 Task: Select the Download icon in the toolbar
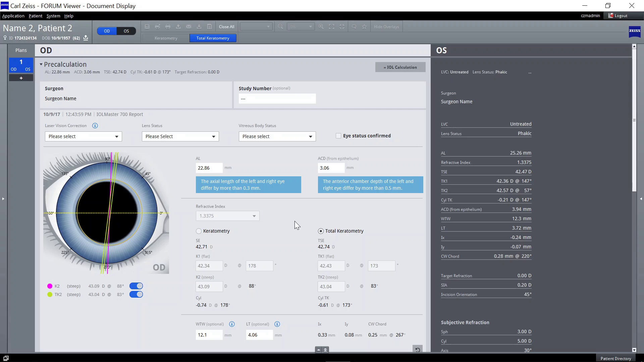click(x=199, y=26)
